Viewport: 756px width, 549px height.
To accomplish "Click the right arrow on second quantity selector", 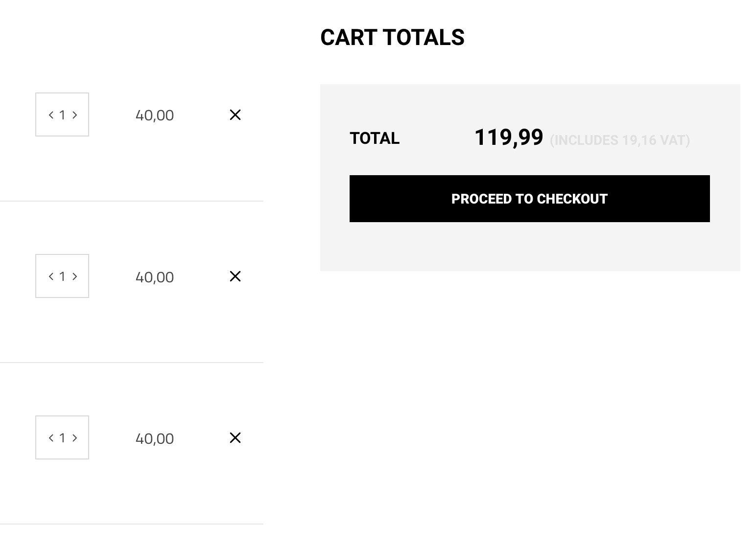I will (75, 276).
